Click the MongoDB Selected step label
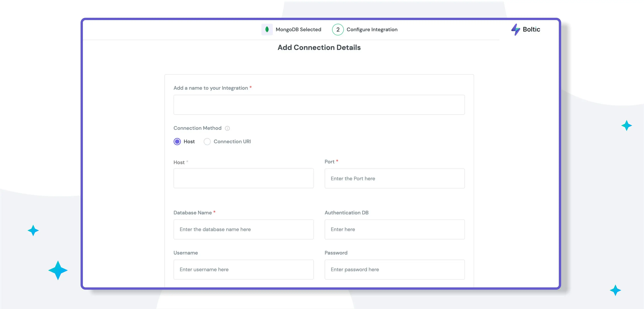644x309 pixels. tap(298, 29)
